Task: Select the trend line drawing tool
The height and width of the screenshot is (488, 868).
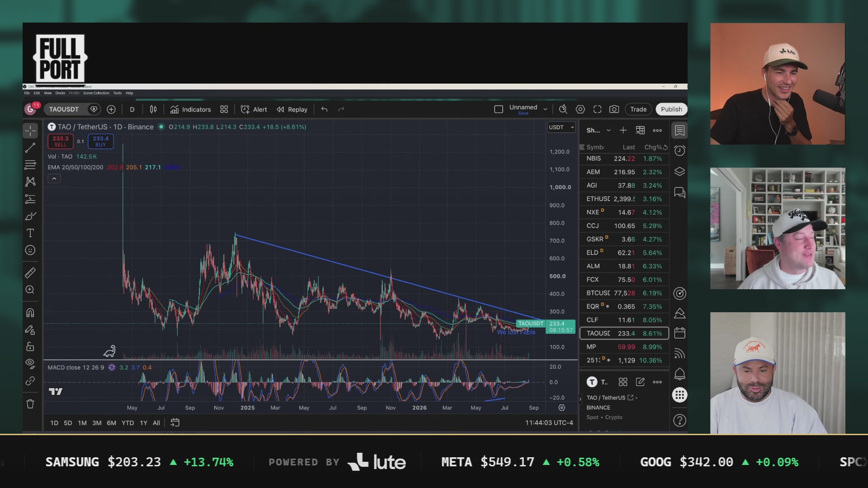Action: (30, 148)
